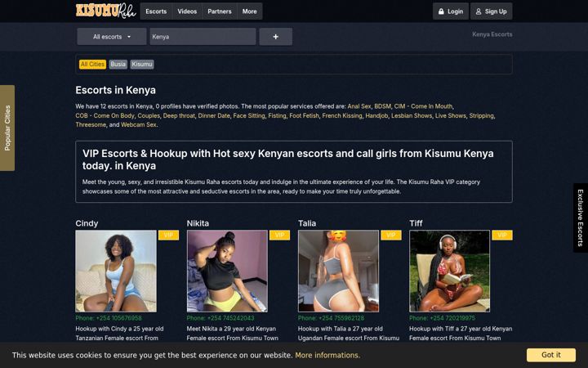588x368 pixels.
Task: Click the VIP badge on Nikita's card
Action: coord(280,235)
